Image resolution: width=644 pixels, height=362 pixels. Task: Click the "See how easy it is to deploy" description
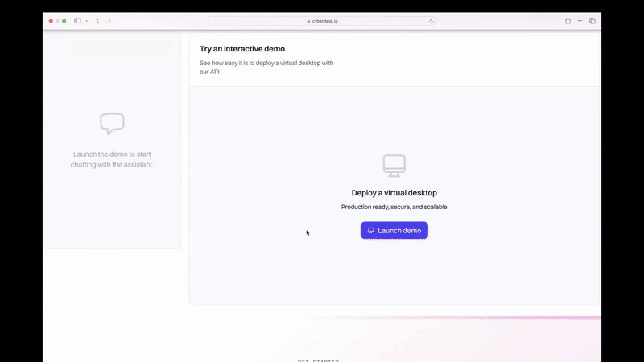click(266, 68)
